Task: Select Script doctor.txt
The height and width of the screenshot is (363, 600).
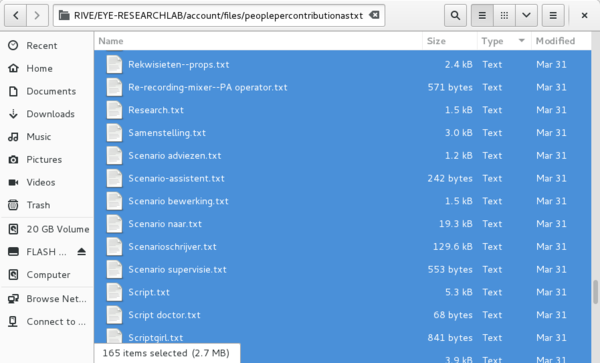Action: pyautogui.click(x=342, y=315)
